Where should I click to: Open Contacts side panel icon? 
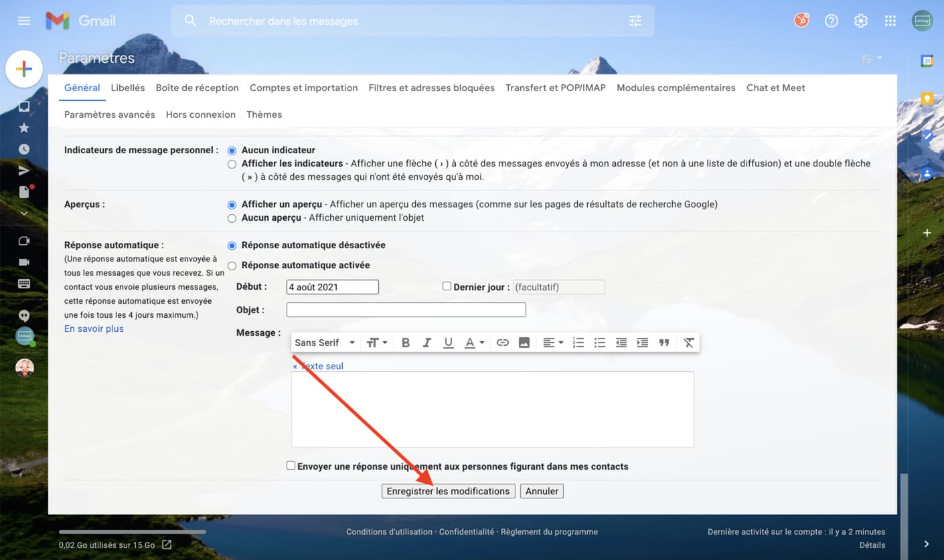927,173
